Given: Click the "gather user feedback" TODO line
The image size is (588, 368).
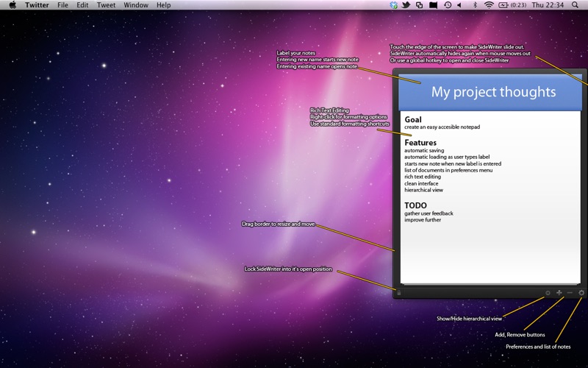Looking at the screenshot, I should (429, 213).
